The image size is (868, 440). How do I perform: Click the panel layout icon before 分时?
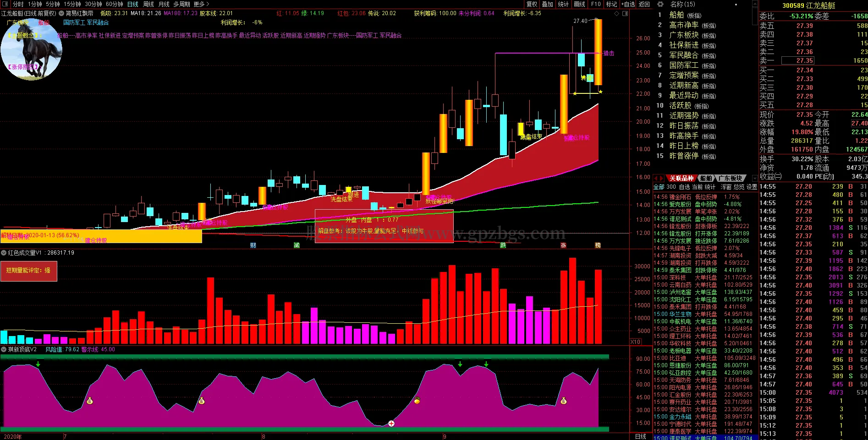(x=5, y=4)
